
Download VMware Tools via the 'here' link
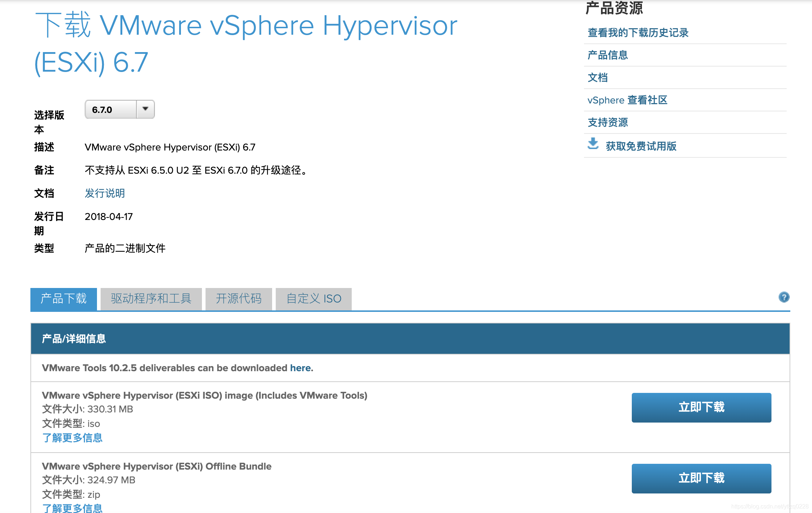300,368
